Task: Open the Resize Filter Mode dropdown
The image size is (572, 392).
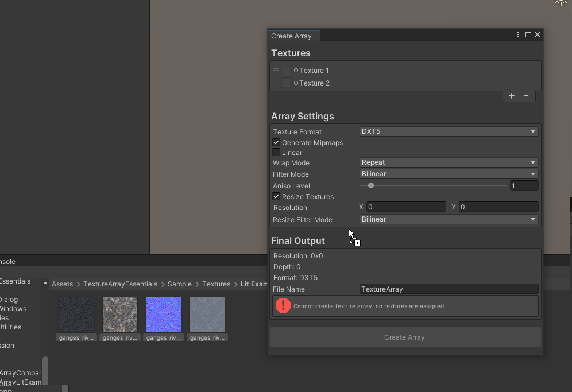Action: click(449, 219)
